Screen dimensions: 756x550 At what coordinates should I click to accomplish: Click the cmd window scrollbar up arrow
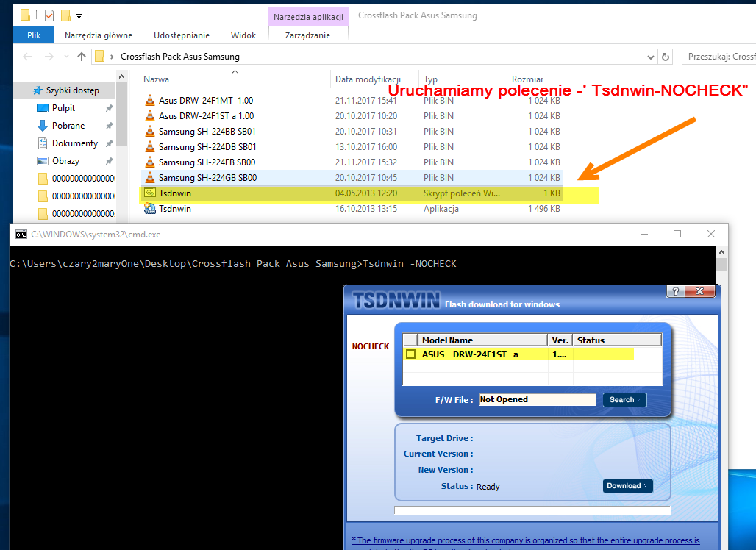pos(721,252)
